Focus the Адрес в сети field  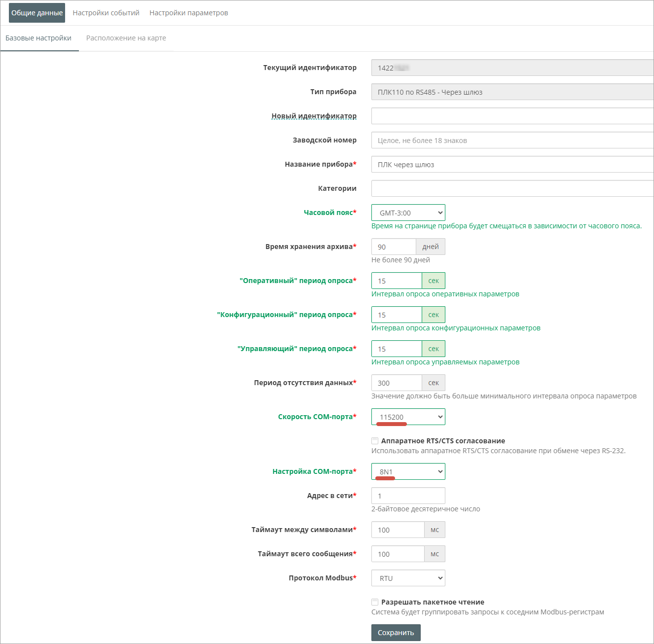point(408,496)
